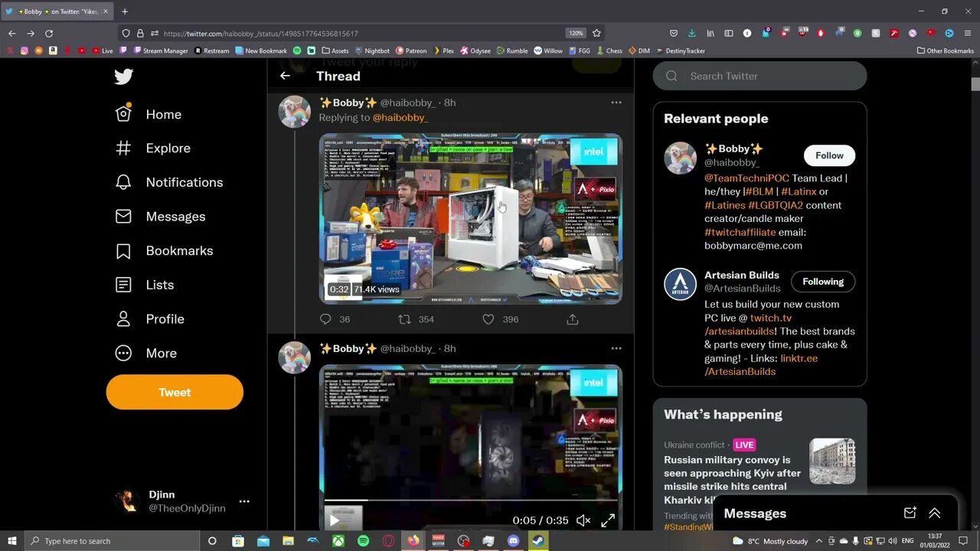Screen dimensions: 980x551
Task: Go to Messages in the sidebar
Action: 160,217
